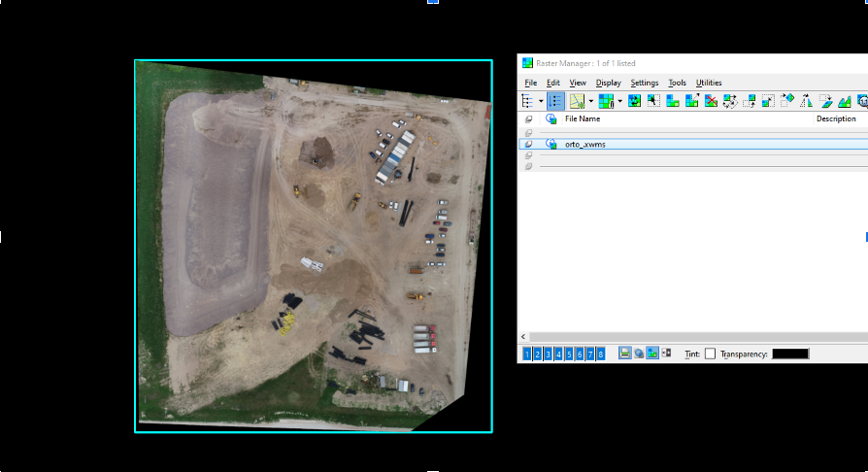
Task: Click the raster icon with swap arrows
Action: [730, 101]
